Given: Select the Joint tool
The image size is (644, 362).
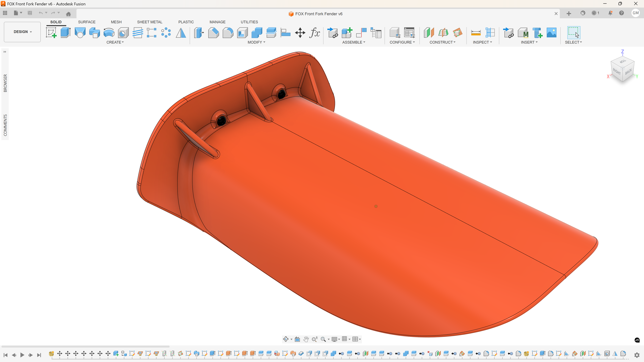Looking at the screenshot, I should point(362,33).
